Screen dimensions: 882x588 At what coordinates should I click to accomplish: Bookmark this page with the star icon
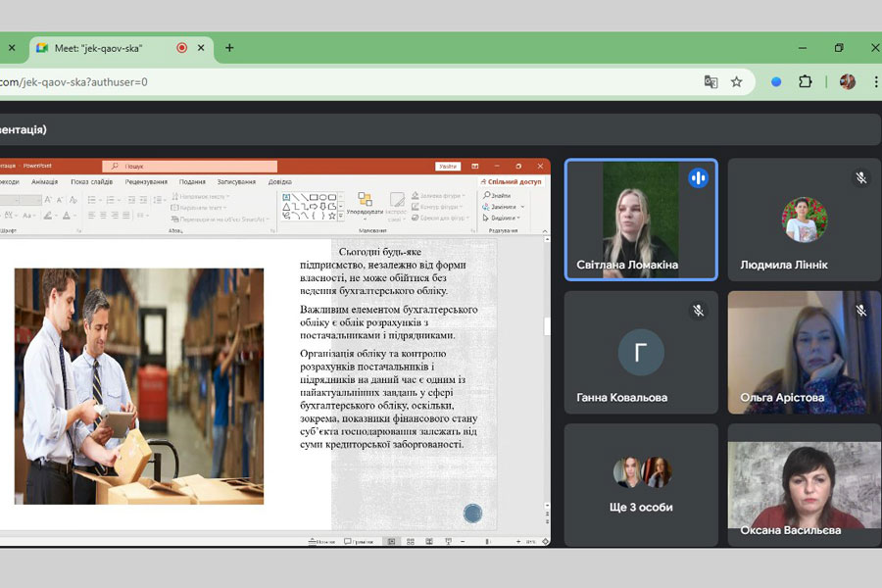737,82
